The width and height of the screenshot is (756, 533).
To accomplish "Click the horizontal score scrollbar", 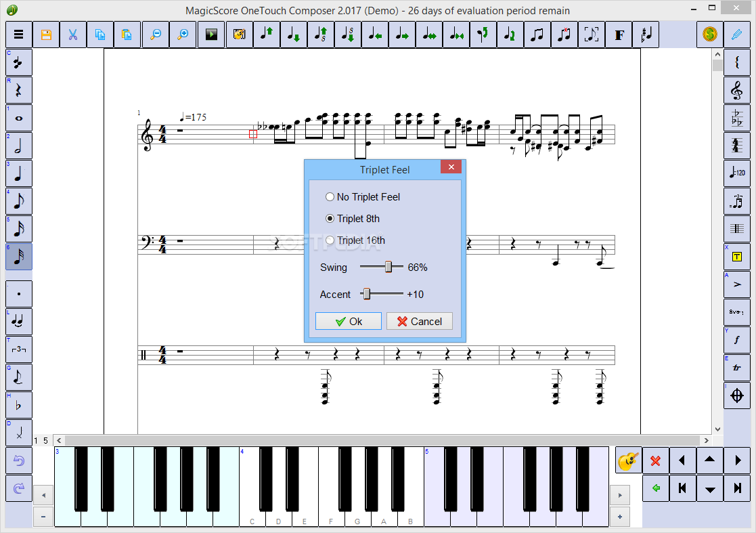I will click(382, 440).
